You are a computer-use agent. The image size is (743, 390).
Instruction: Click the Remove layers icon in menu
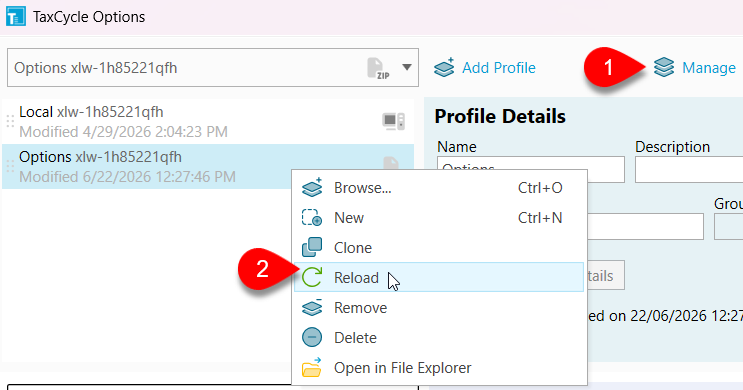312,308
